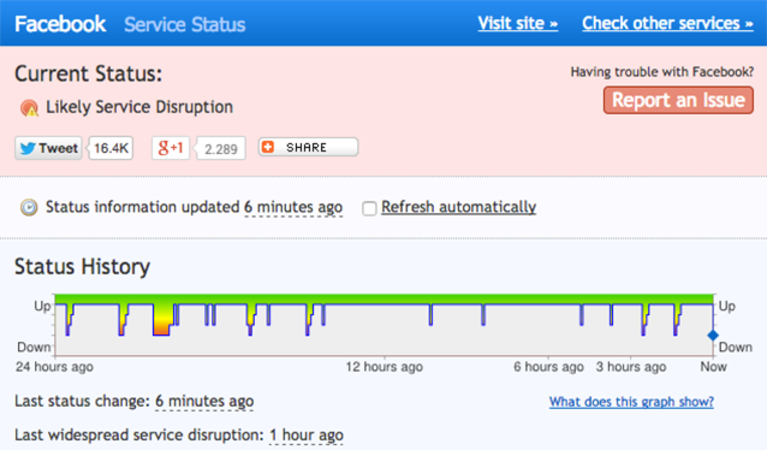
Task: Follow the Check other services link
Action: tap(667, 23)
